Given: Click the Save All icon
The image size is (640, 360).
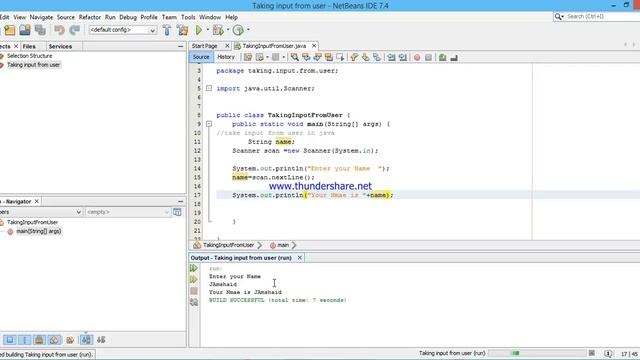Looking at the screenshot, I should point(40,30).
